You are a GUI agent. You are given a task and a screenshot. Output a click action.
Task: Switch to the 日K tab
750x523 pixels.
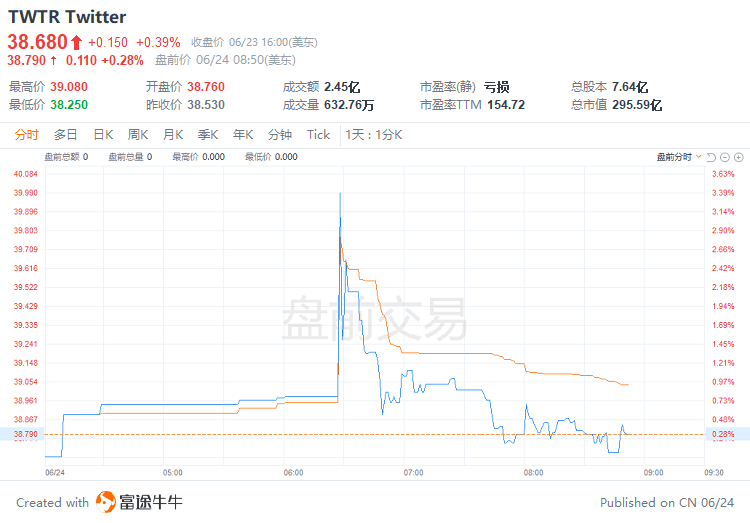(103, 135)
